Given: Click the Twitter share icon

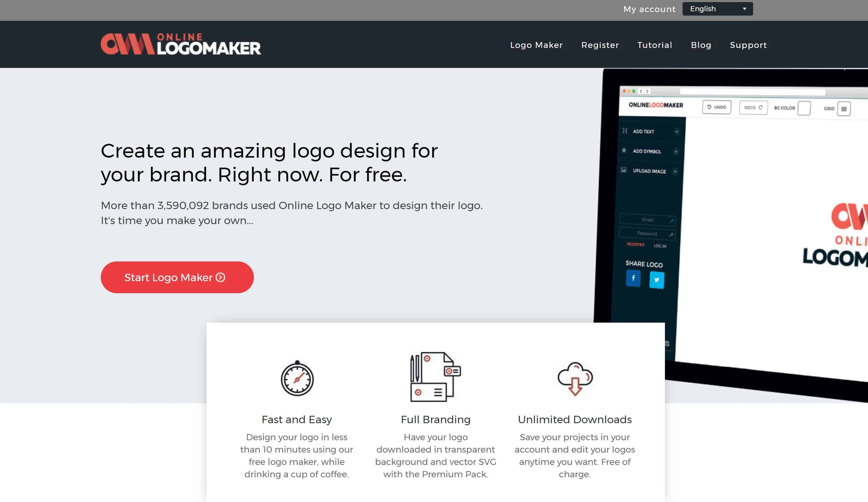Looking at the screenshot, I should (656, 278).
